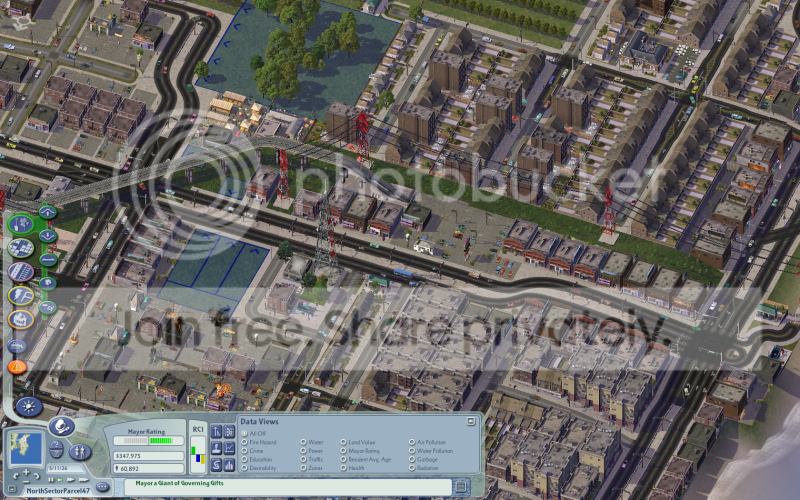Select the Raise terrain tool
The width and height of the screenshot is (800, 500).
47,212
